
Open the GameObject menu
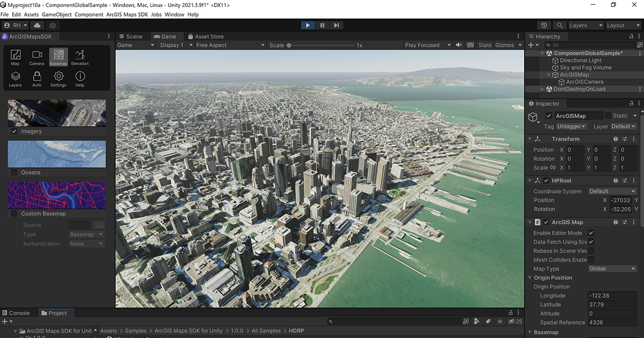coord(57,14)
